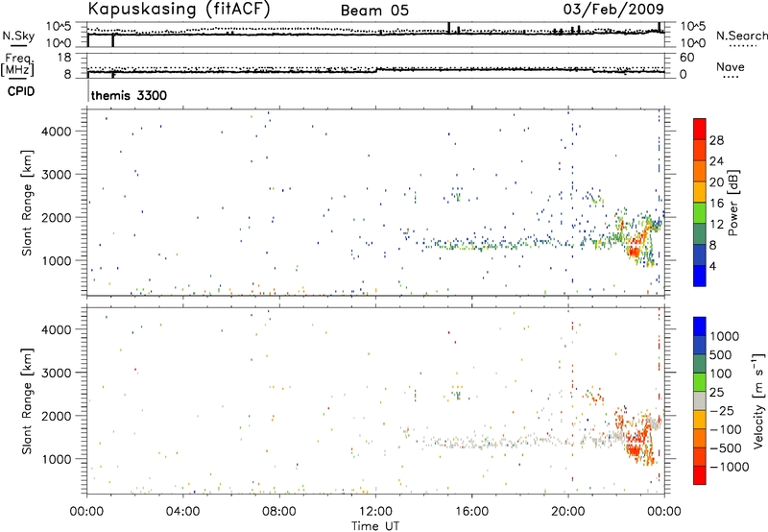Pick the red top of power colorbar
Screen dimensions: 768x532
[x=700, y=129]
